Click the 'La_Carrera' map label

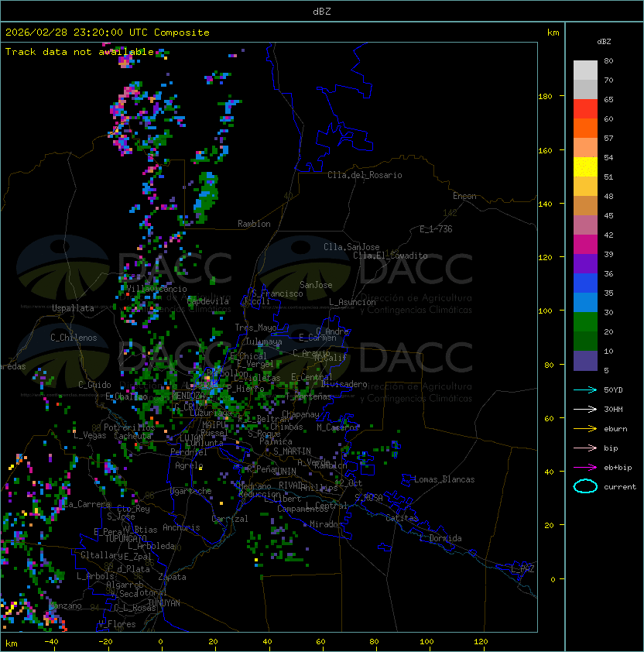[x=87, y=504]
